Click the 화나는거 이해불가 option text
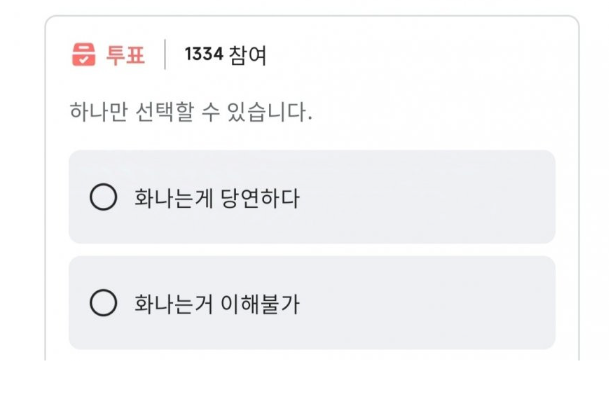Viewport: 613px width, 397px height. (x=217, y=304)
